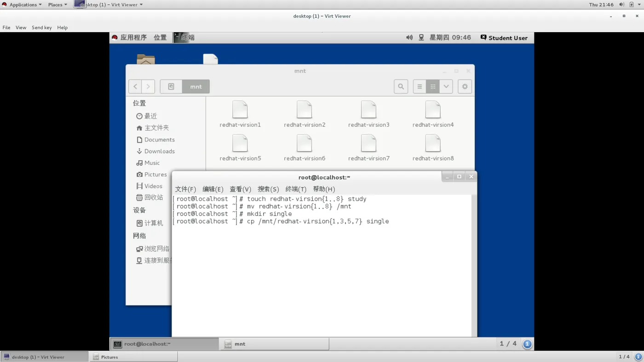This screenshot has width=644, height=362.
Task: Open the 最近 (Recent) sidebar entry
Action: coord(147,116)
